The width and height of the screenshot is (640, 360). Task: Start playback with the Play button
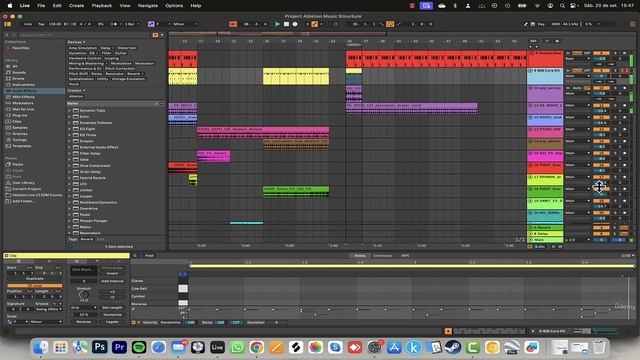(278, 24)
